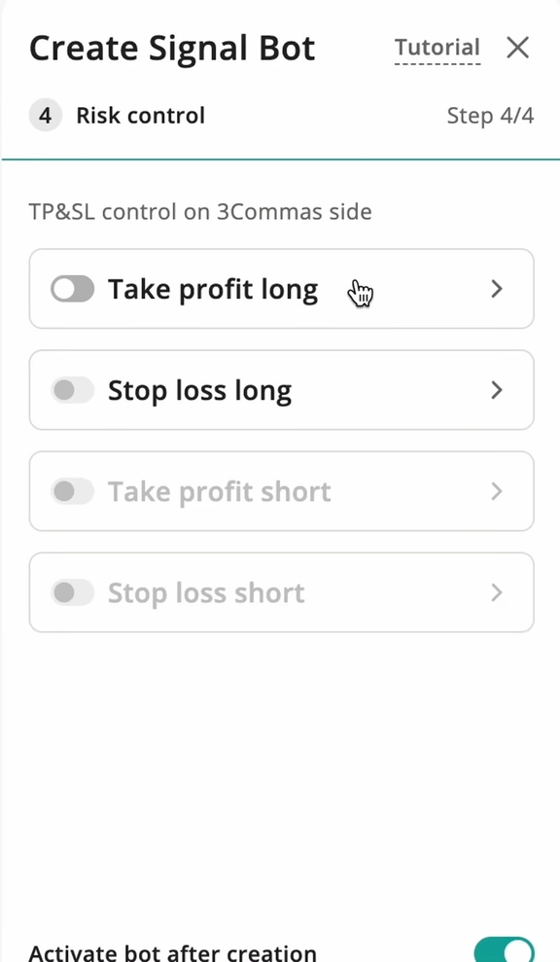Open Stop loss short details
Image resolution: width=560 pixels, height=962 pixels.
(x=496, y=592)
